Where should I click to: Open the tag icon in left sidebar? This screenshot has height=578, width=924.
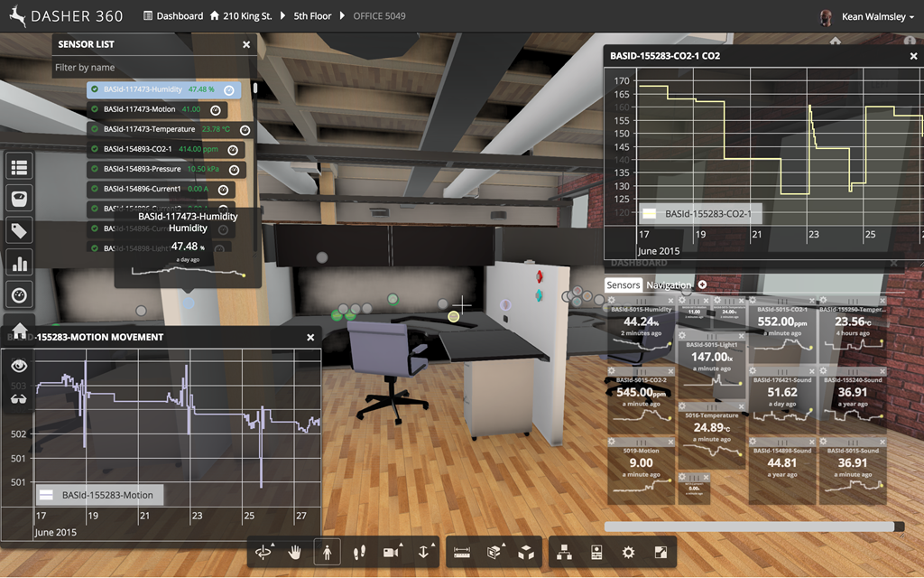19,230
